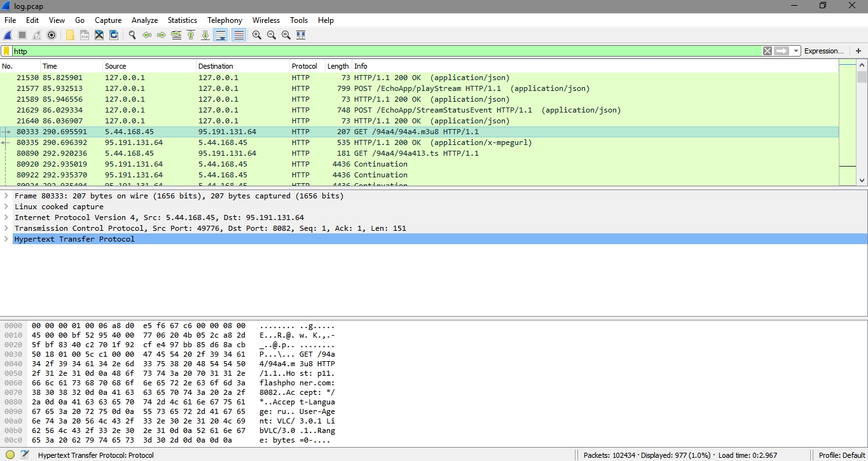Image resolution: width=868 pixels, height=461 pixels.
Task: Click the Expression... button
Action: (823, 51)
